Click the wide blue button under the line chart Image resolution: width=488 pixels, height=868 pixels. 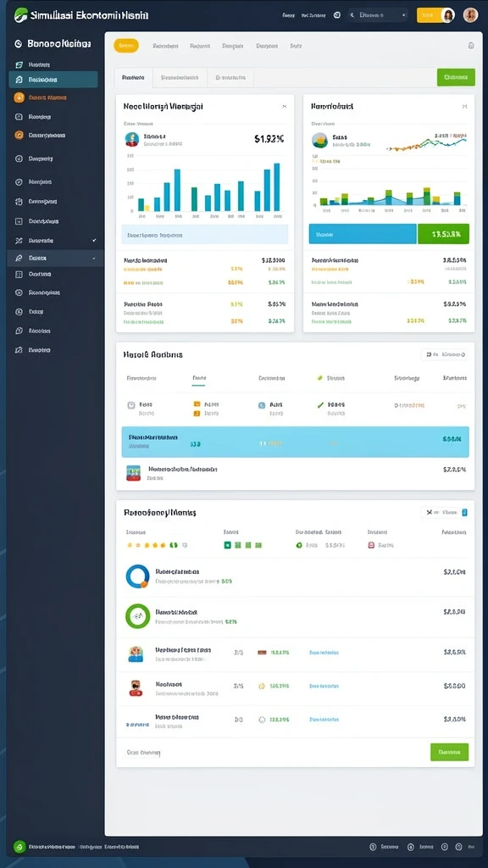tap(363, 234)
